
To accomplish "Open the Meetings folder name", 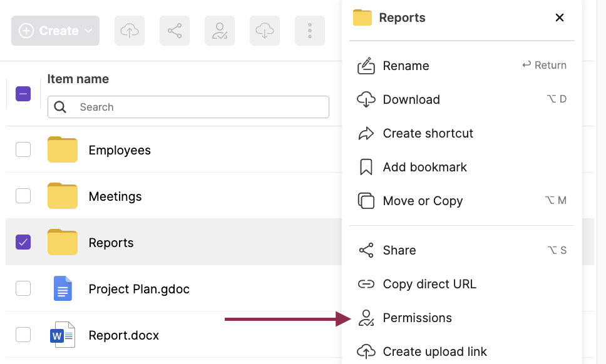I will point(115,196).
